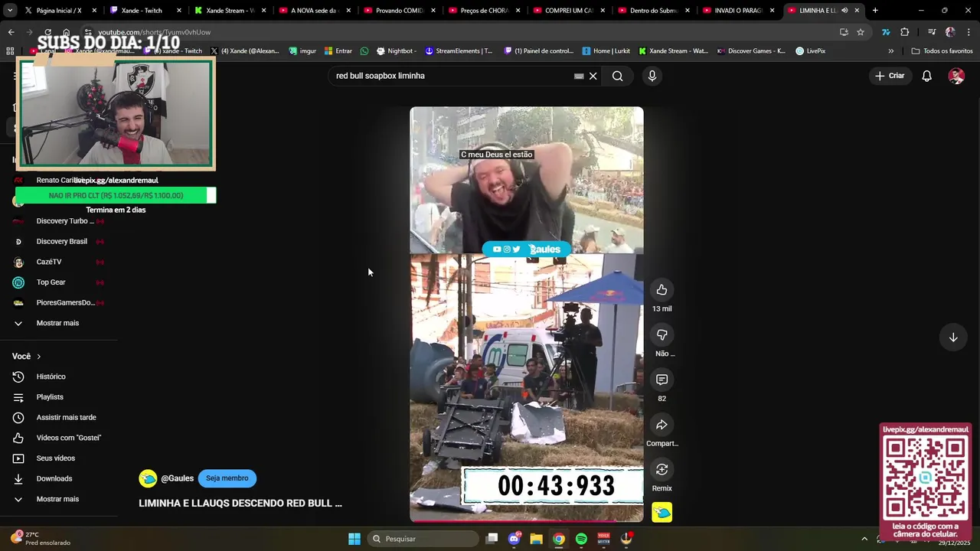Open the Remix option
The width and height of the screenshot is (980, 551).
point(661,470)
